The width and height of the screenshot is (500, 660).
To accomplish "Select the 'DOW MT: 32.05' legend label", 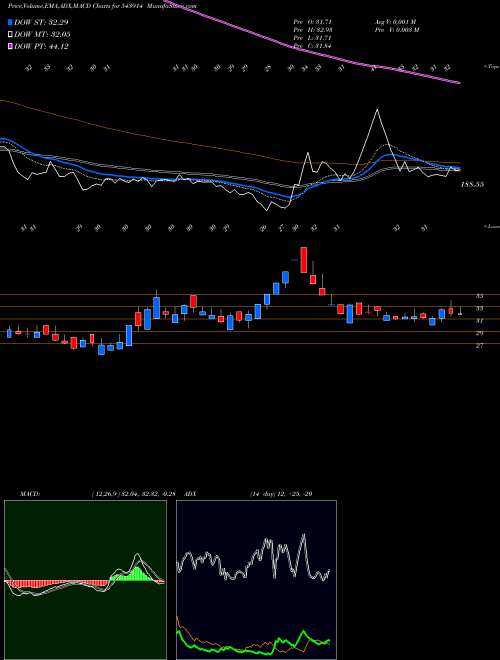I will point(42,35).
